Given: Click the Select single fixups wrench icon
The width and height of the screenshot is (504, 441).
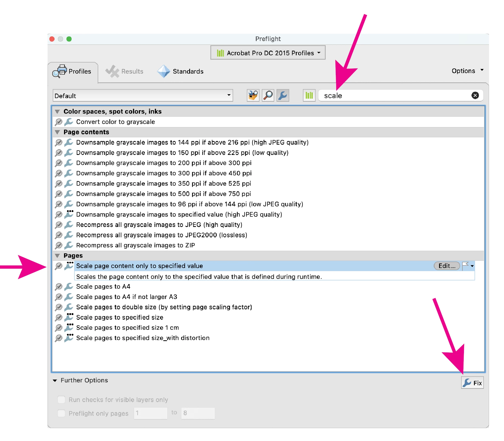Looking at the screenshot, I should pos(283,96).
